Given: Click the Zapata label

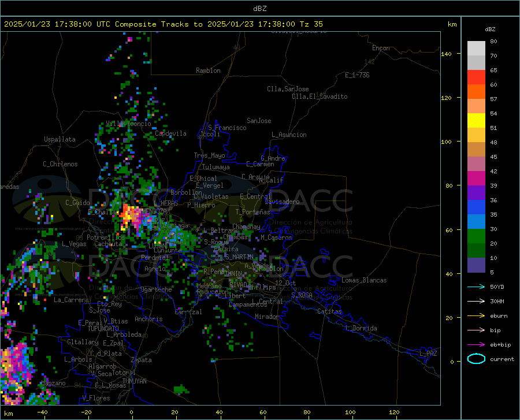Looking at the screenshot, I should [x=142, y=360].
